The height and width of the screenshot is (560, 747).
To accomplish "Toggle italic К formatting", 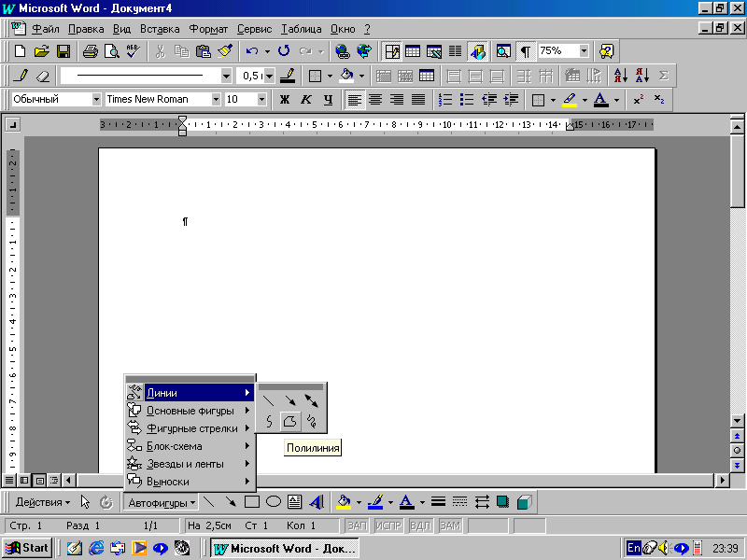I will click(x=306, y=100).
